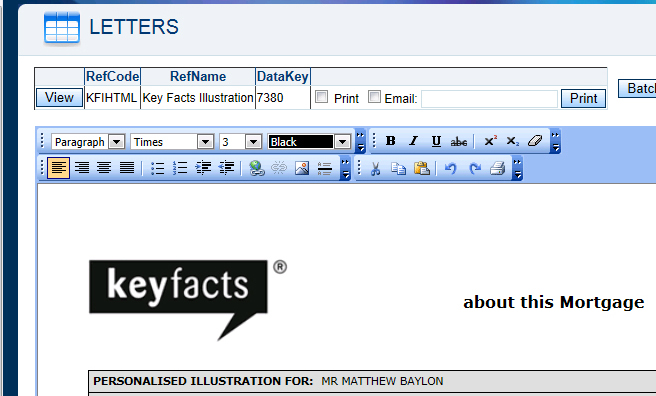Viewport: 656px width, 396px height.
Task: Click second indent icon before hyperlink icon
Action: click(226, 168)
